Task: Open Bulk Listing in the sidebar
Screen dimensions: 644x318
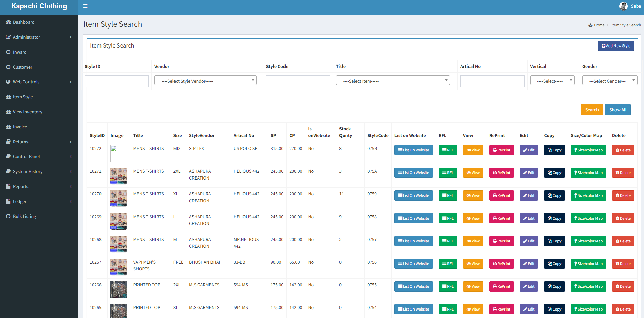Action: [24, 217]
